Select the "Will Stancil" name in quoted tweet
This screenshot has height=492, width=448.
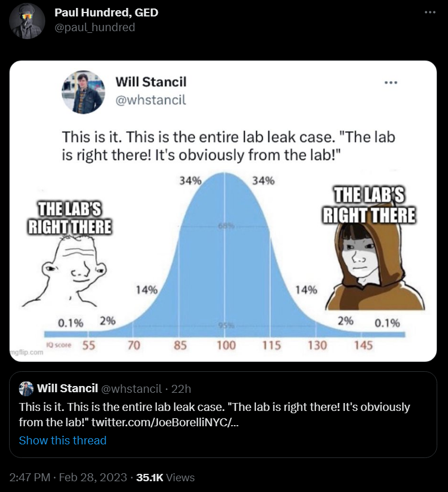[67, 388]
